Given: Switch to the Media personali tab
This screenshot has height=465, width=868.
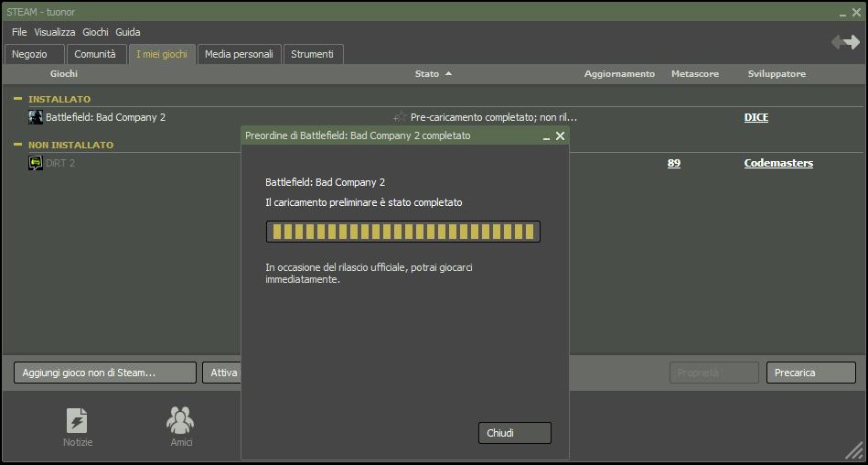Looking at the screenshot, I should coord(239,54).
